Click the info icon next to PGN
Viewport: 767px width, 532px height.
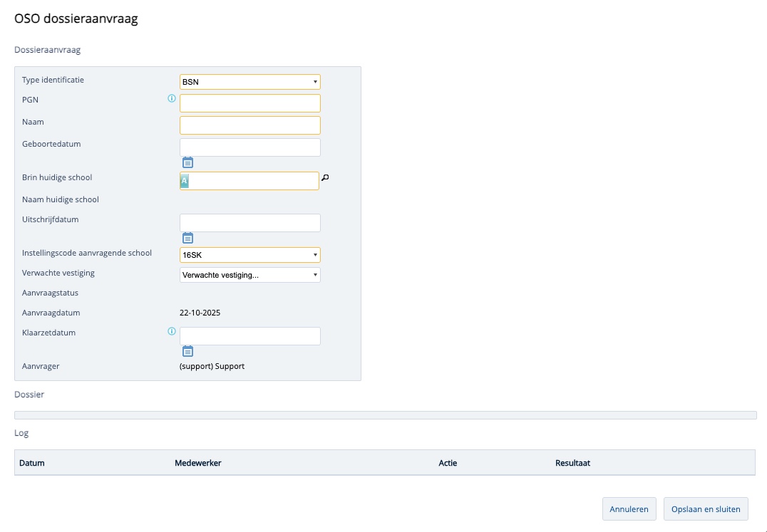coord(171,98)
